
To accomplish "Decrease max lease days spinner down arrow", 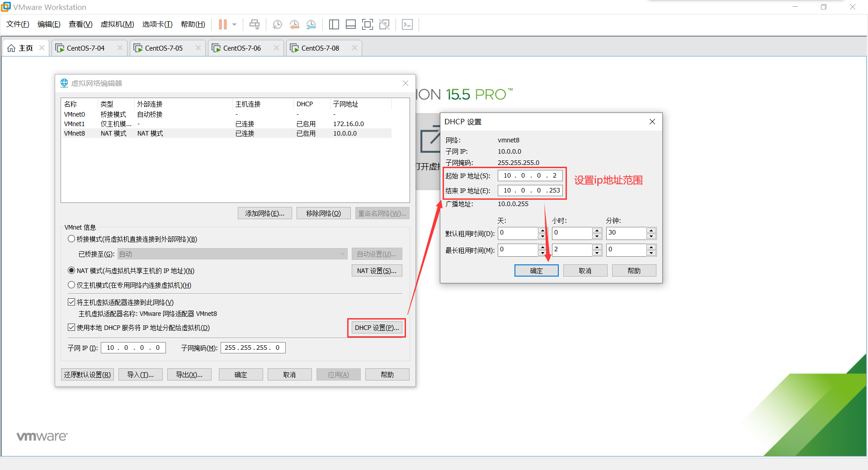I will click(x=542, y=253).
